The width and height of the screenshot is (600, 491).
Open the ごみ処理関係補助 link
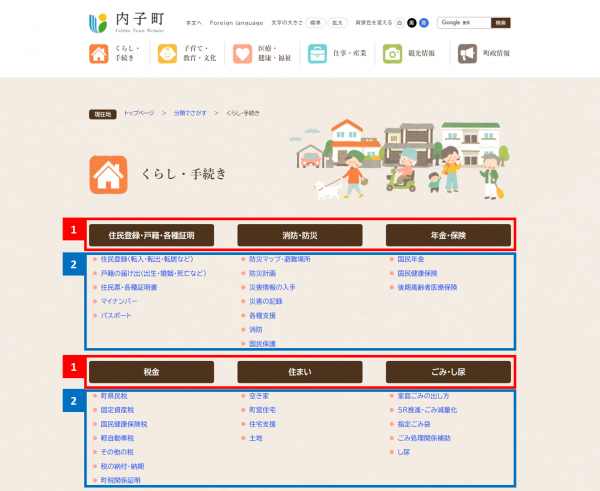pos(424,438)
